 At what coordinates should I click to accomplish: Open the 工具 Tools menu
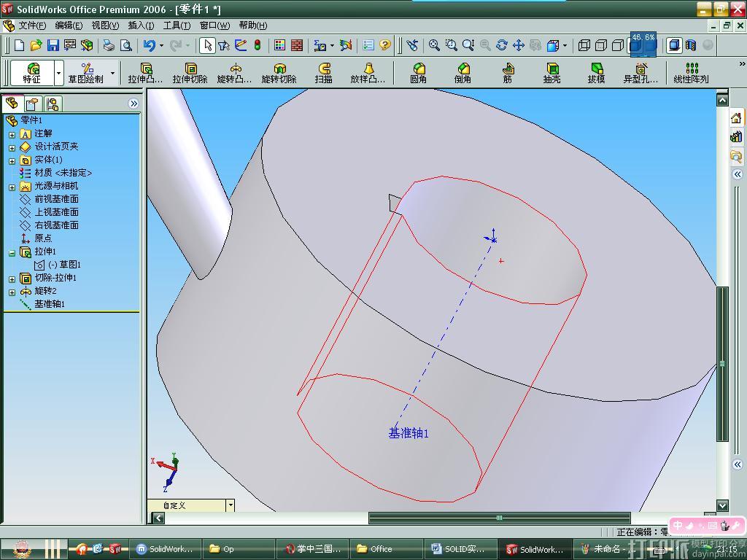(x=177, y=26)
